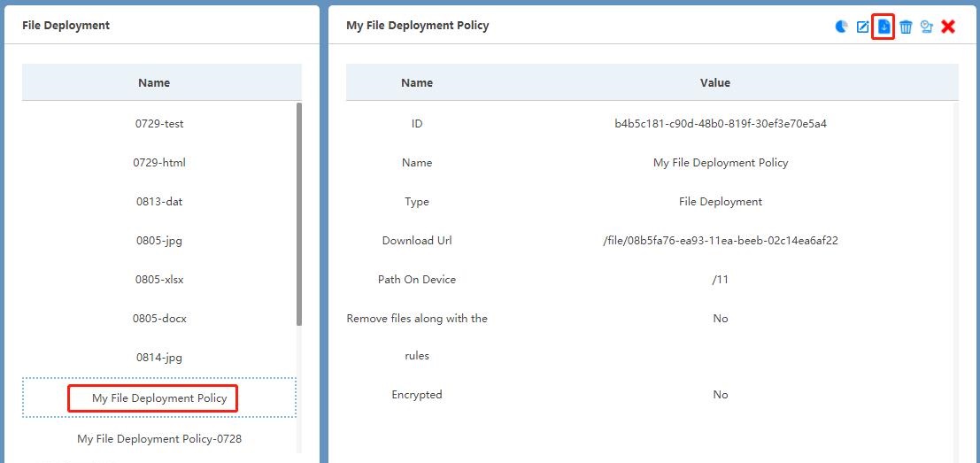This screenshot has height=463, width=980.
Task: Click the Value column header
Action: [x=714, y=83]
